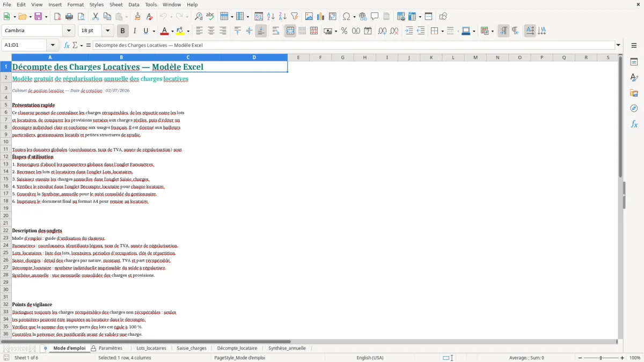Image resolution: width=644 pixels, height=362 pixels.
Task: Export directly as PDF
Action: tap(57, 17)
